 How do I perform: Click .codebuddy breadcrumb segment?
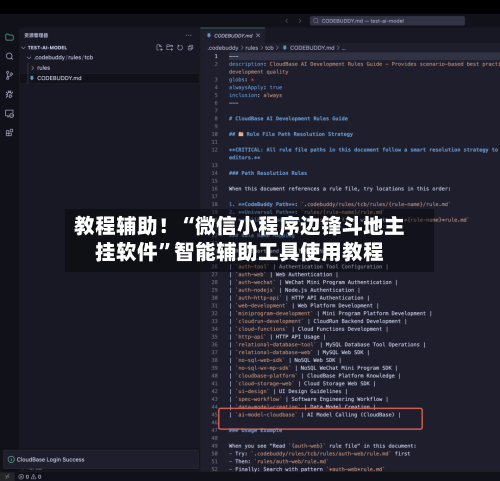pos(223,48)
